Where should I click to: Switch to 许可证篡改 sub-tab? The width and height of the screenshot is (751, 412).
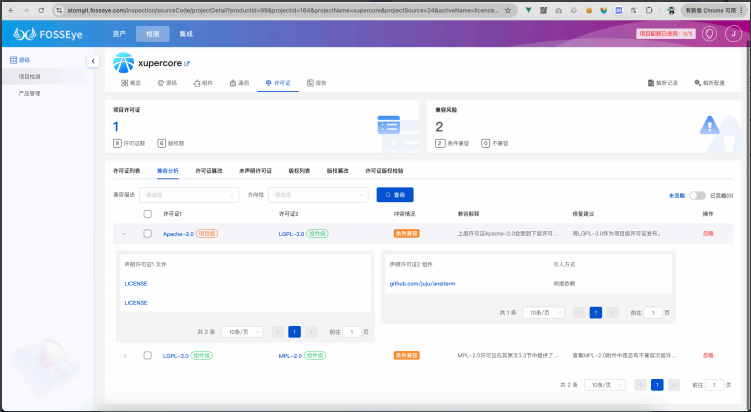(209, 171)
